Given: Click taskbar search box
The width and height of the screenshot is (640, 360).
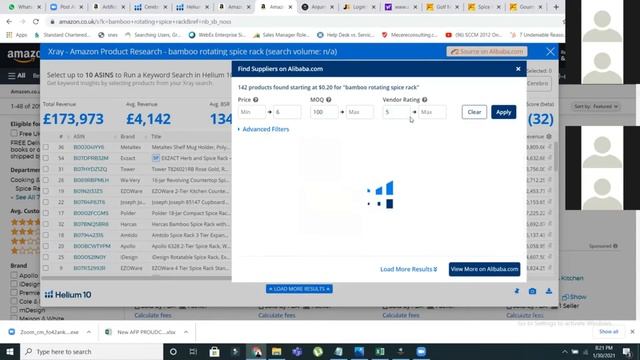Looking at the screenshot, I should click(91, 351).
